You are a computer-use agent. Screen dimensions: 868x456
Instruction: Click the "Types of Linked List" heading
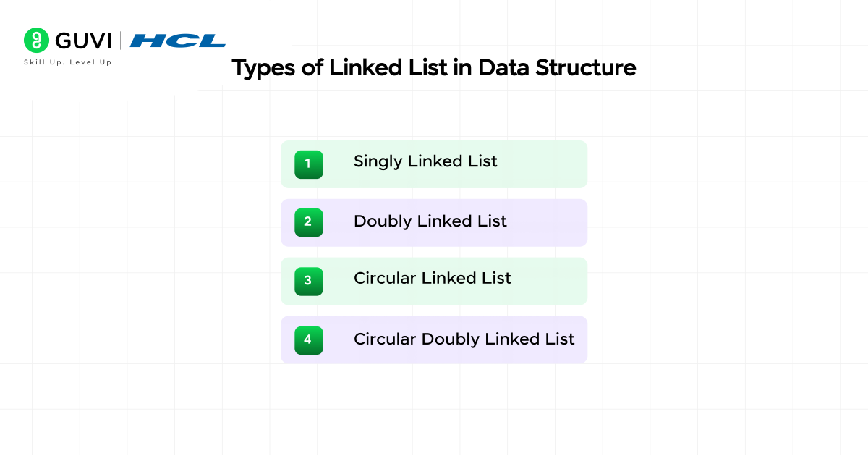[x=433, y=68]
